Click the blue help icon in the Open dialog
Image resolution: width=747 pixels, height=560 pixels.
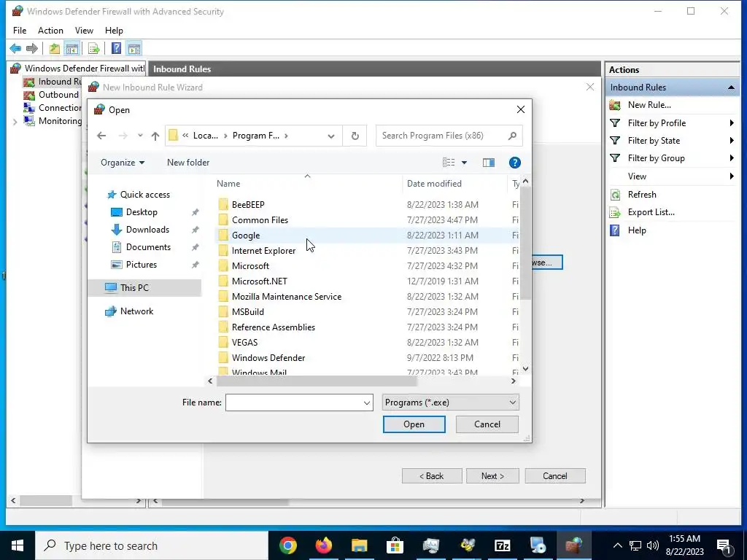coord(514,163)
